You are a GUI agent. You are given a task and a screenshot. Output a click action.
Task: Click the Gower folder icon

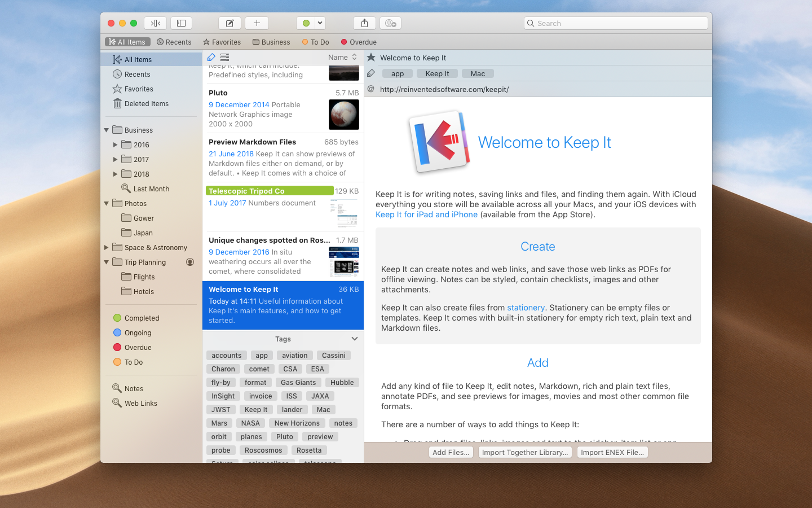[126, 218]
